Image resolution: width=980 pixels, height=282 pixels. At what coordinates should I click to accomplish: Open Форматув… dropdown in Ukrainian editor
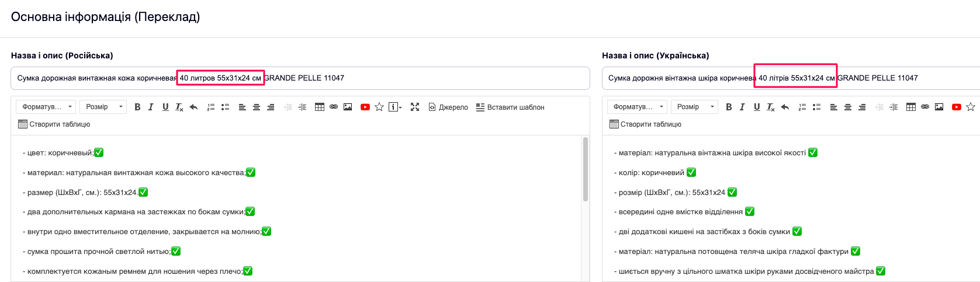[638, 107]
